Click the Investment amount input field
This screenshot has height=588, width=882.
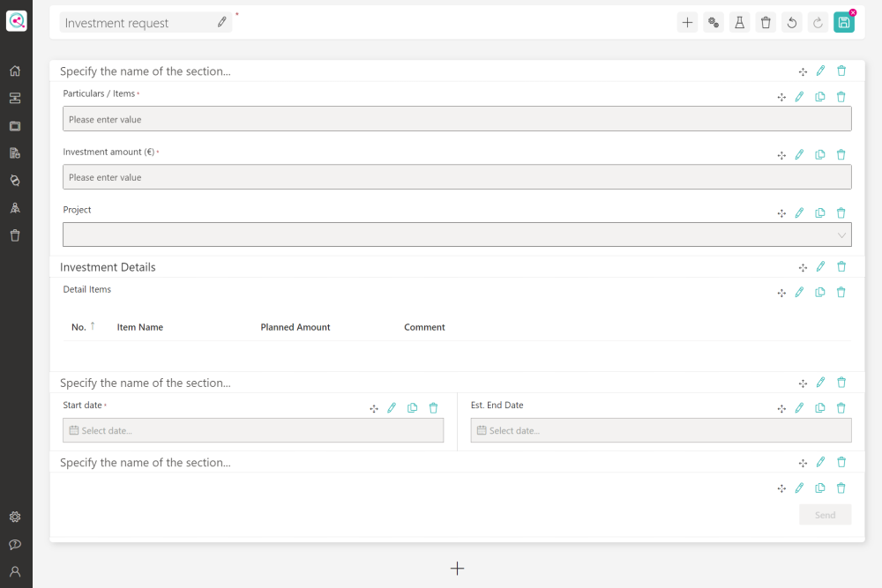[x=457, y=177]
